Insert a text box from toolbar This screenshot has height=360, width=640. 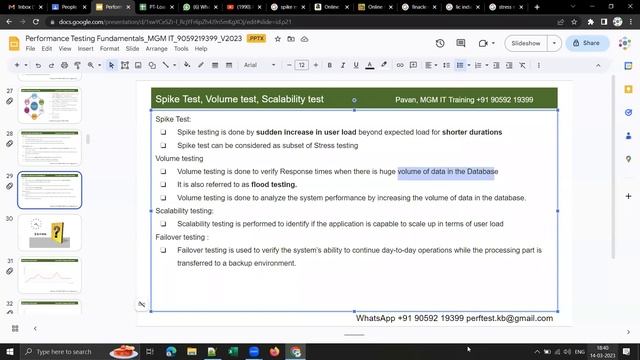click(125, 65)
